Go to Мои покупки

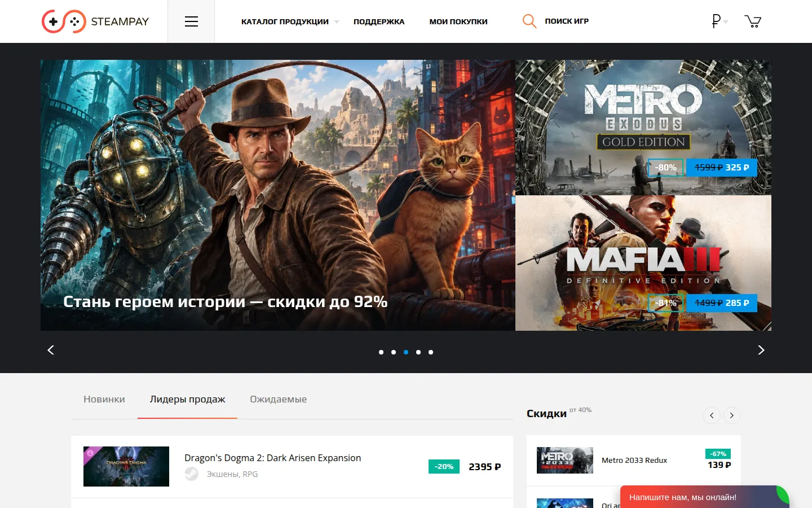458,21
